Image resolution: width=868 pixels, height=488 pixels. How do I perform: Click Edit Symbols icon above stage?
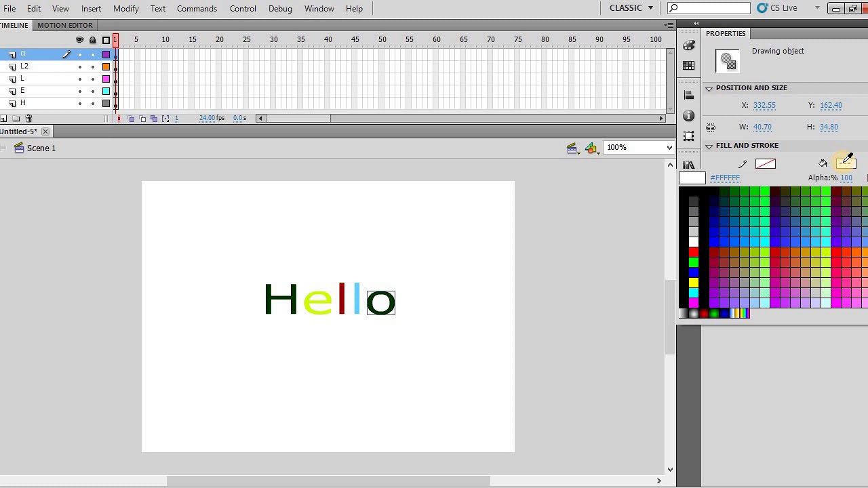pos(593,148)
